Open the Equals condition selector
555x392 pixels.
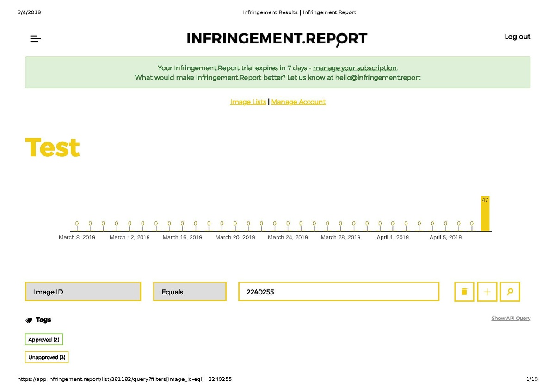(190, 291)
